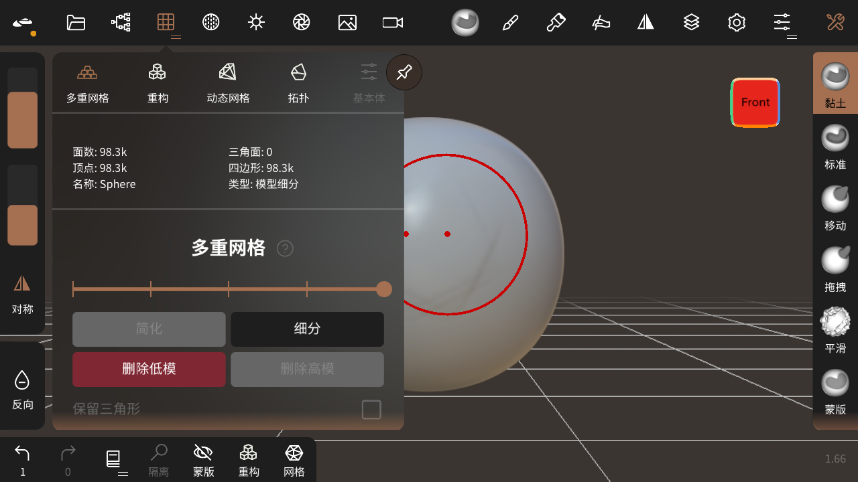Open the symmetry triangle icon in top bar
The height and width of the screenshot is (482, 858).
[x=646, y=22]
